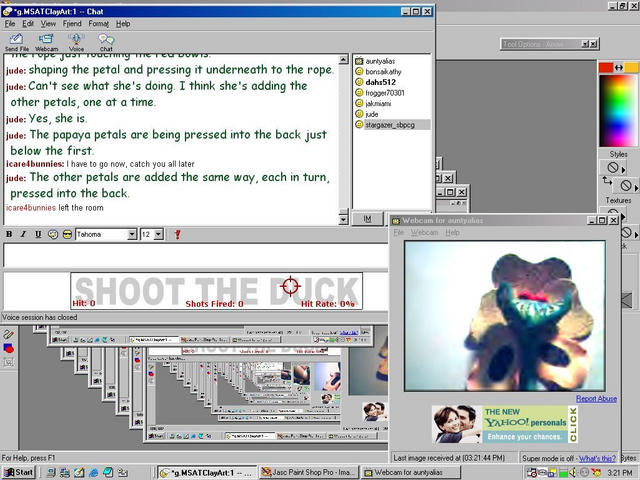Screen dimensions: 640x480
Task: Click the Shoot the Duck banner
Action: click(x=216, y=291)
